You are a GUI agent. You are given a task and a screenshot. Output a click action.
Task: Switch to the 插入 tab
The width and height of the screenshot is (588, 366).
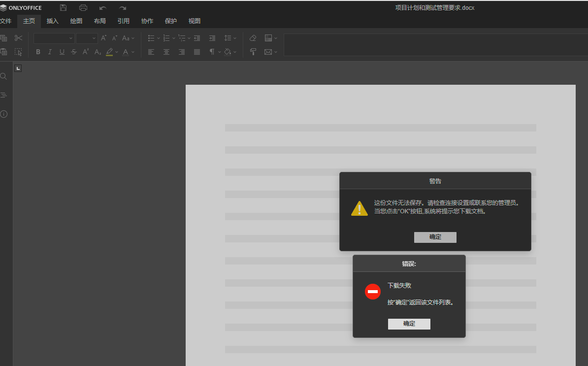(x=53, y=21)
